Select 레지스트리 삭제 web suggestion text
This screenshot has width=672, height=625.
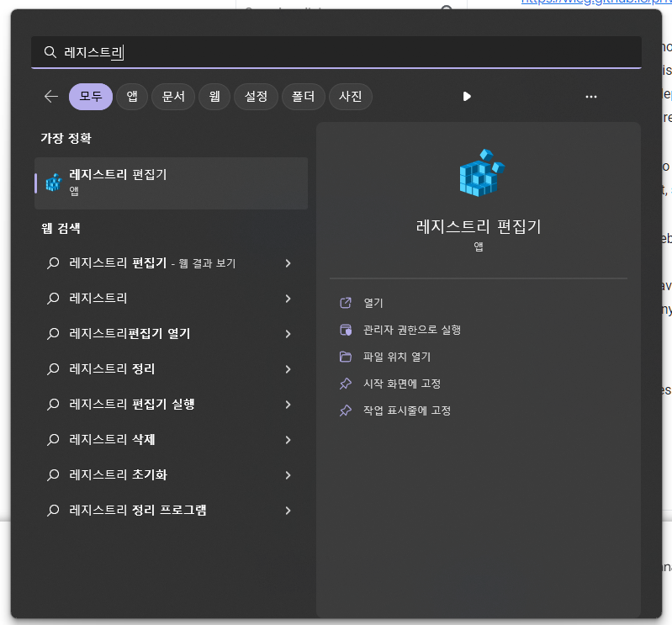tap(112, 439)
